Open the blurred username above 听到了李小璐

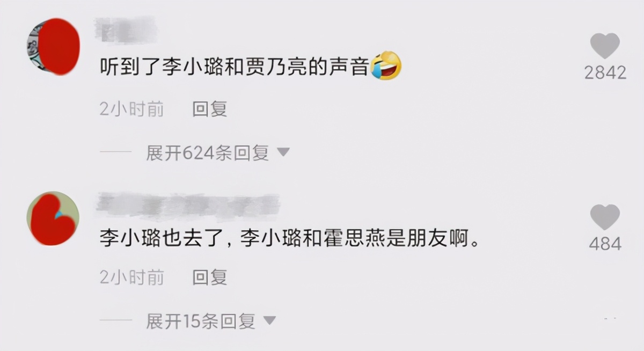(x=125, y=30)
